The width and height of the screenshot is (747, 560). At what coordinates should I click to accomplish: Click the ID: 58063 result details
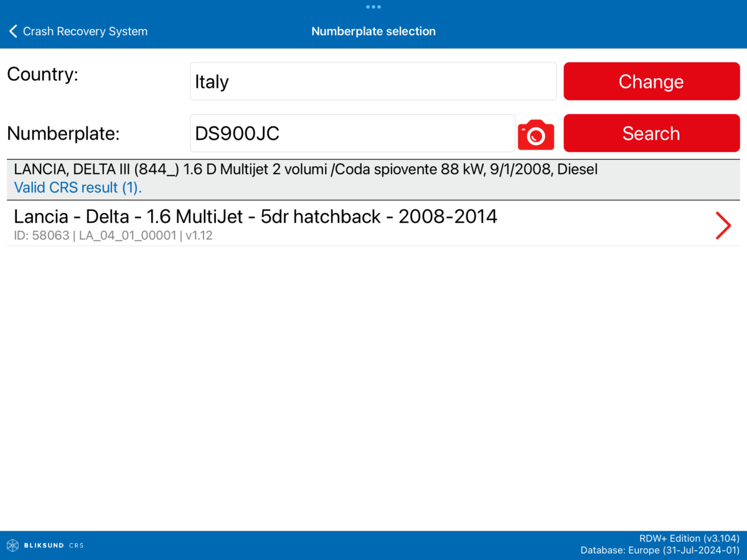[113, 236]
